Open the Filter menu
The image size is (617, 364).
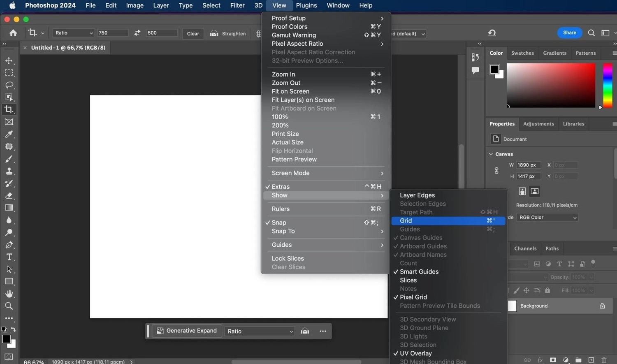pyautogui.click(x=237, y=5)
